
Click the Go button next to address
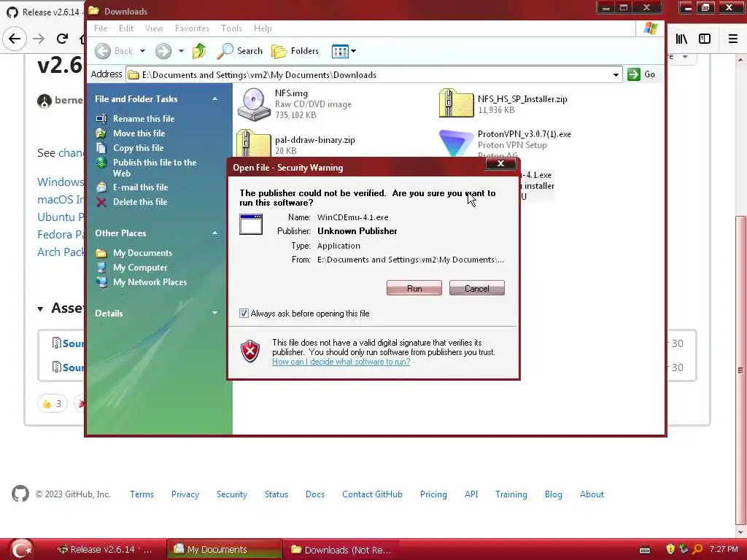click(641, 74)
